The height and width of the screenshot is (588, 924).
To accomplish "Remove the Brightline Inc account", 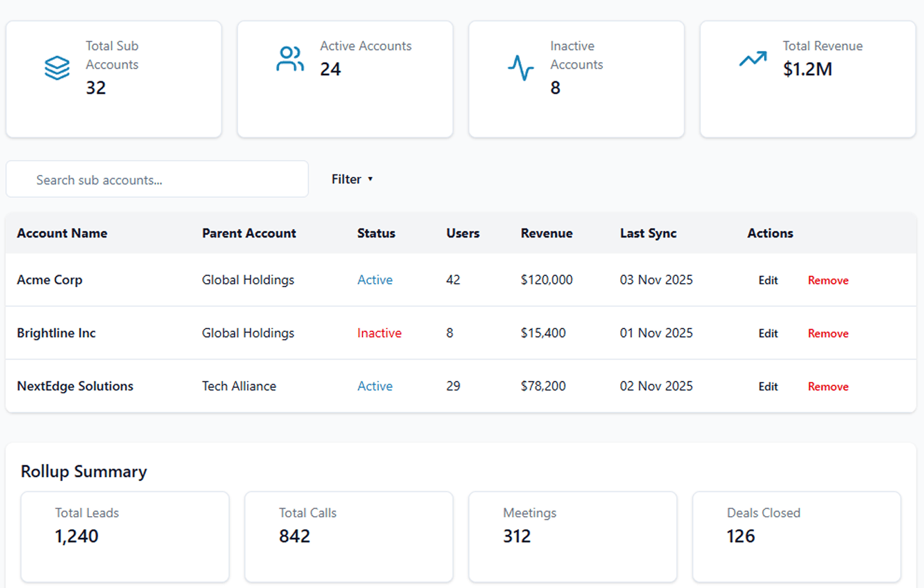I will (828, 334).
